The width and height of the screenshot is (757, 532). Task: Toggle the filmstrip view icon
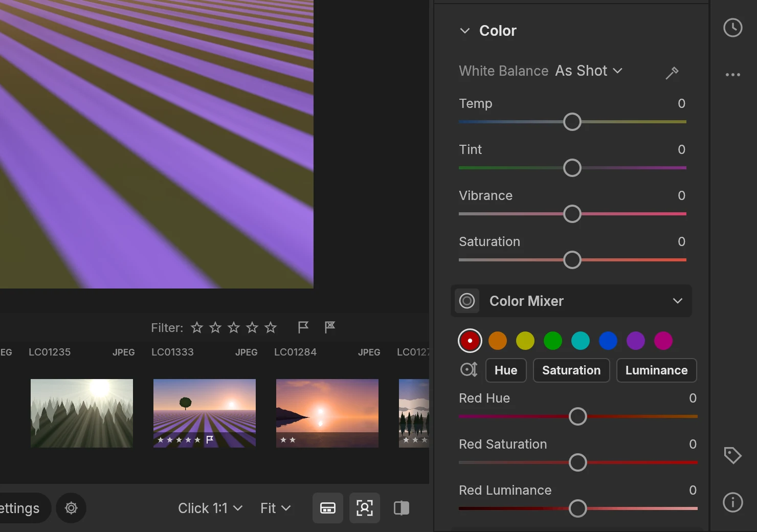[328, 508]
